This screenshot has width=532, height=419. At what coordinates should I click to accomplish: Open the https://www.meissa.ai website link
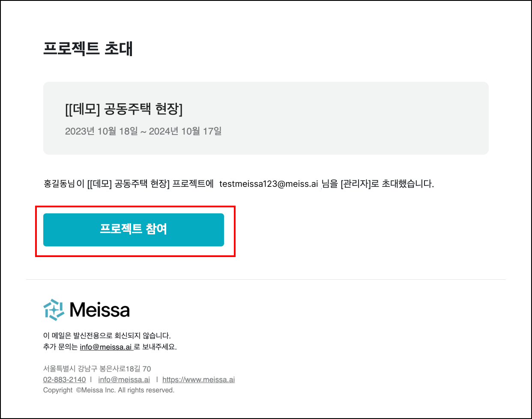click(198, 380)
